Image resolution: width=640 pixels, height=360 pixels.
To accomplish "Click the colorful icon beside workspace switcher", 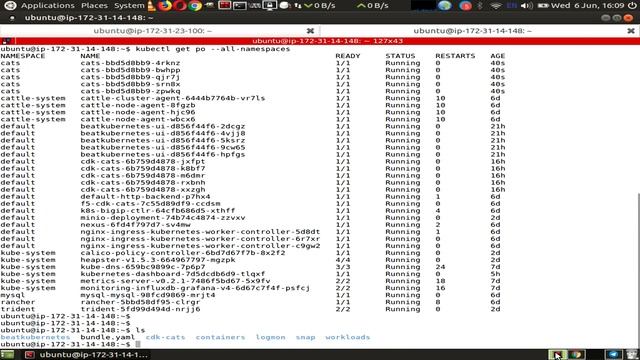I will click(576, 354).
